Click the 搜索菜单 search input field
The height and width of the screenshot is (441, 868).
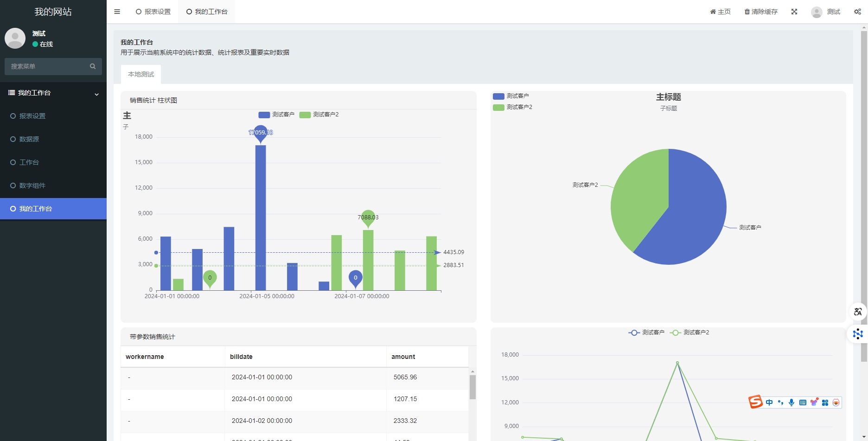point(46,66)
